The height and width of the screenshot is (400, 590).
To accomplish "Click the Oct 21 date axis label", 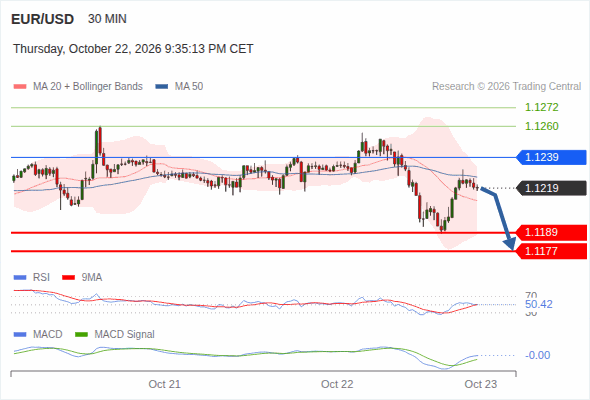I will (x=164, y=384).
